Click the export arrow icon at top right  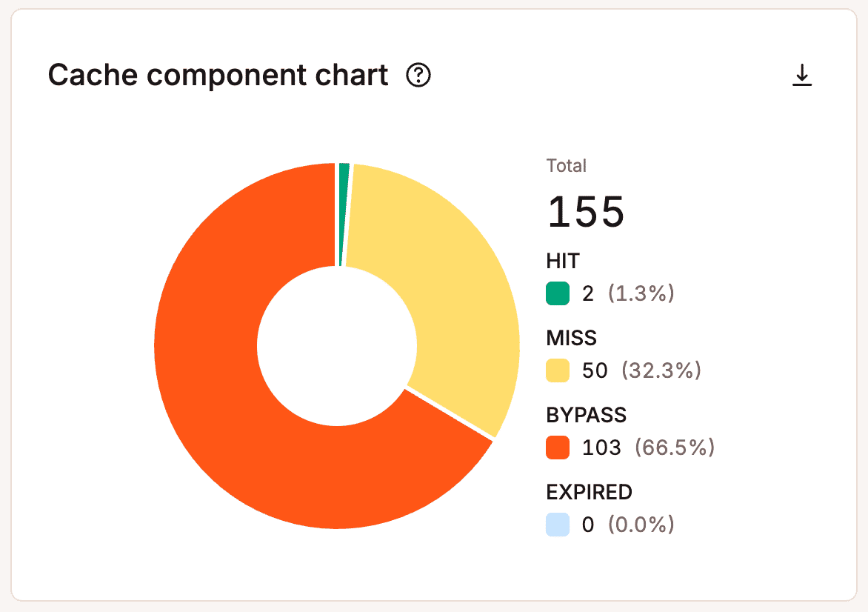pyautogui.click(x=802, y=74)
